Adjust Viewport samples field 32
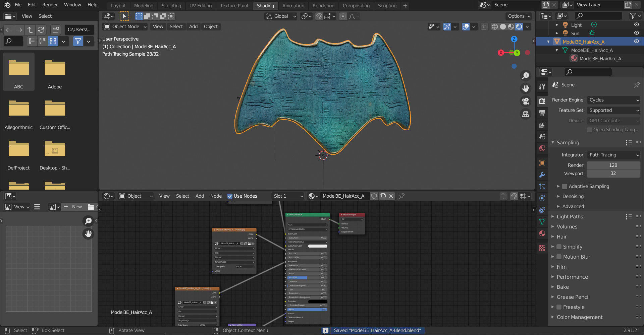 (x=613, y=174)
